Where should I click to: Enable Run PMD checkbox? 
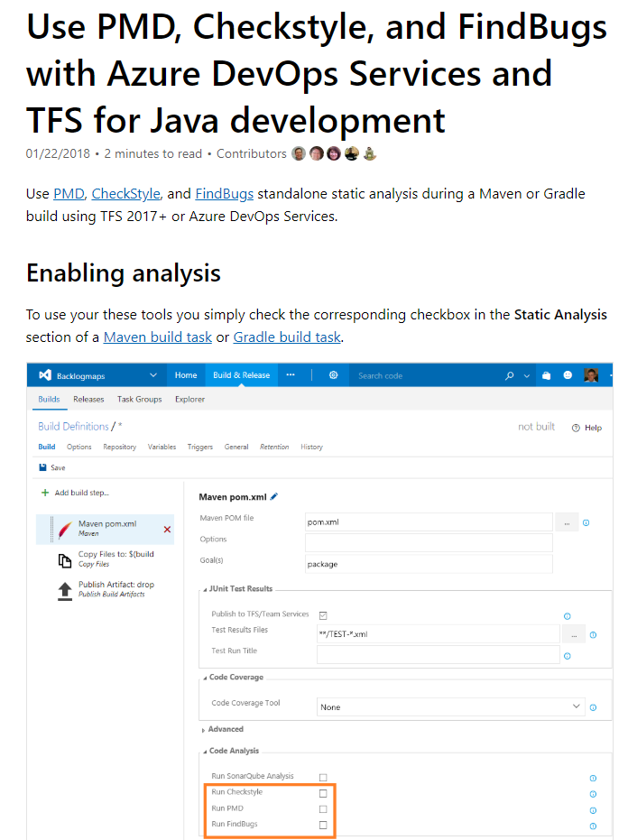point(323,809)
